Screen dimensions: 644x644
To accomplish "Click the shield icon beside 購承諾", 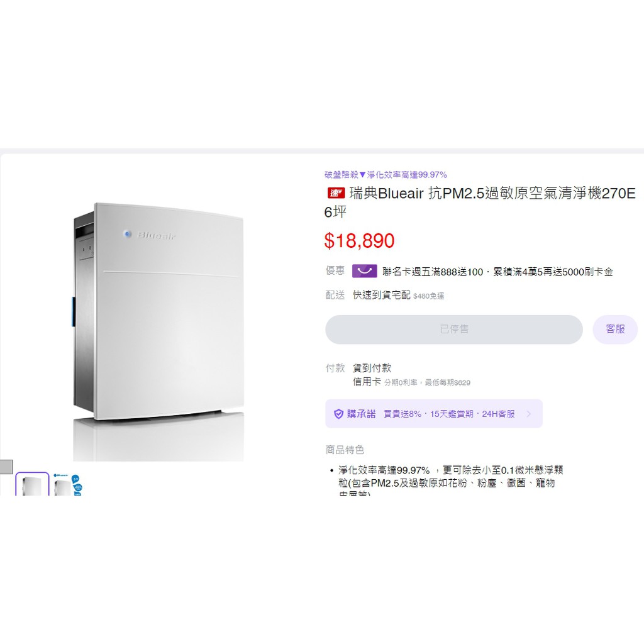I will (x=338, y=414).
